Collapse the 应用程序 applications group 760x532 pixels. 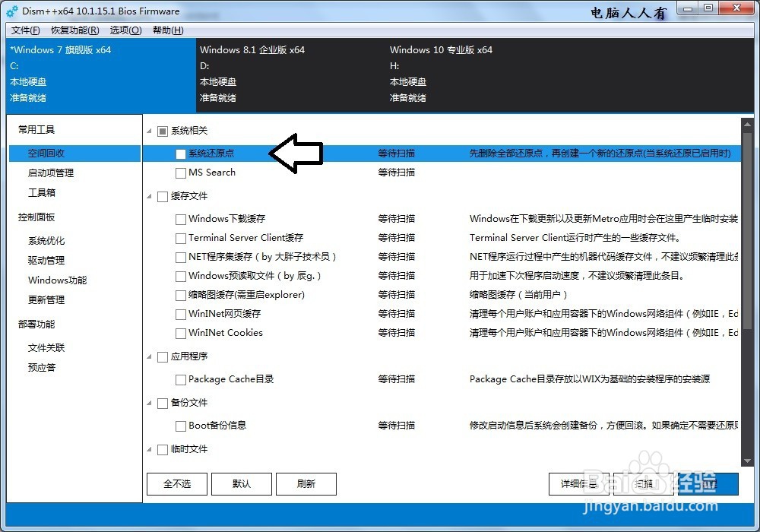pos(149,356)
